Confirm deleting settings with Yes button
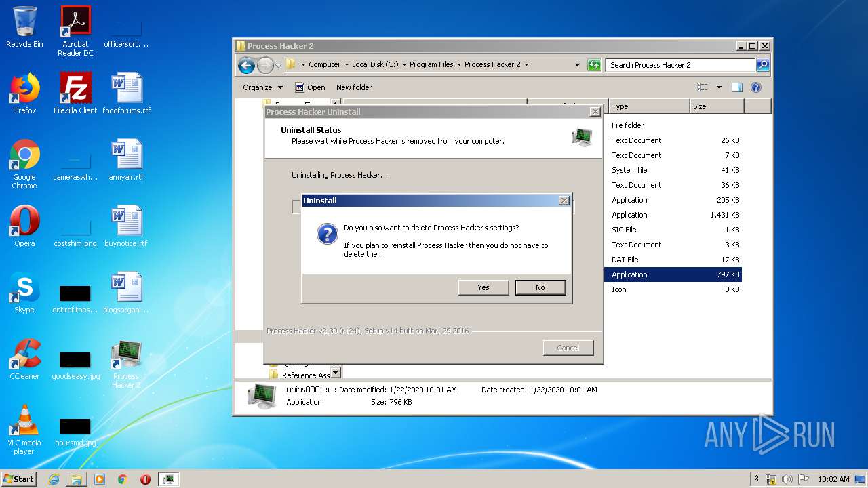The width and height of the screenshot is (868, 488). (x=484, y=287)
